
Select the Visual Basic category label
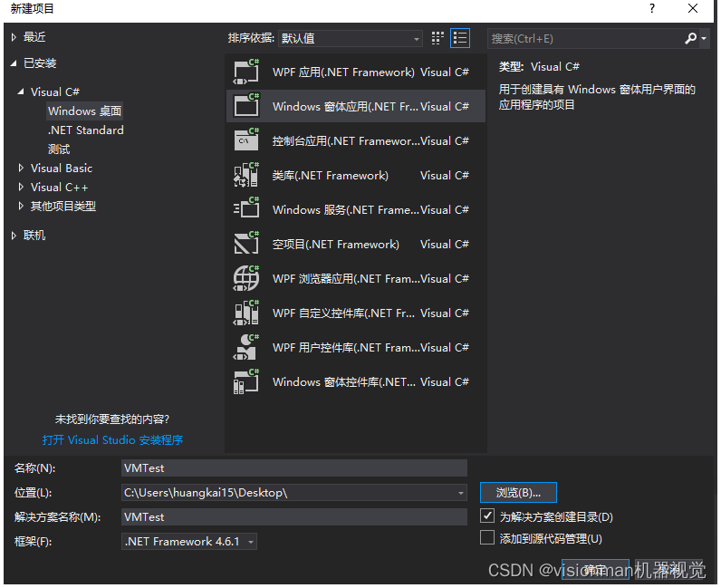(62, 169)
